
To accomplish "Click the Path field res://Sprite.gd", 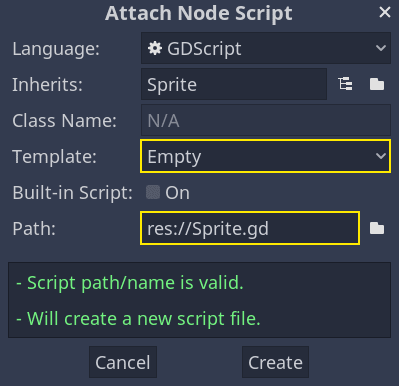I will pyautogui.click(x=250, y=228).
